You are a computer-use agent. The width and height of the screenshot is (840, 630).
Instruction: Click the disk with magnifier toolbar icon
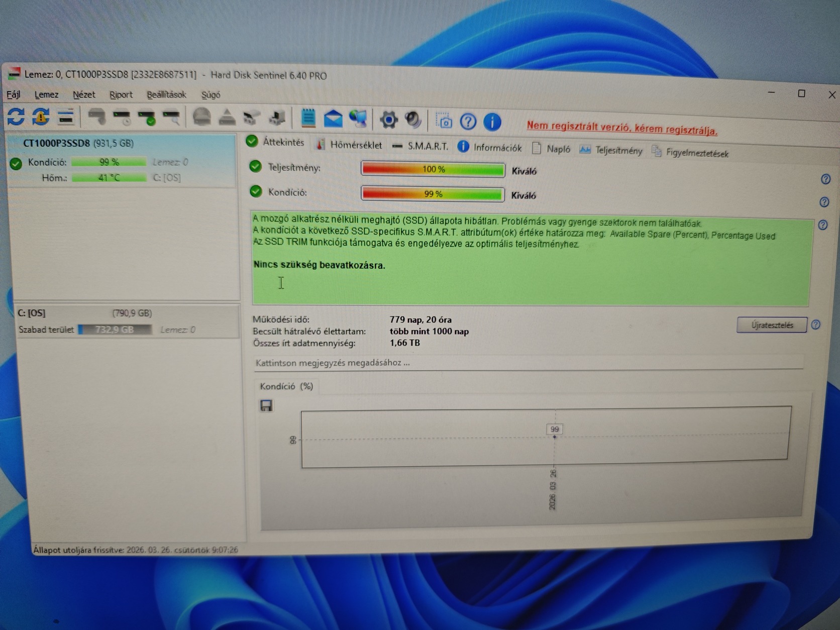coord(171,118)
